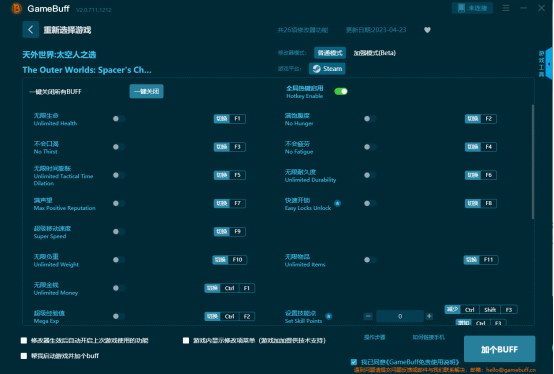Turn on the No Thirst toggle
Screen dimensions: 554x374
click(x=119, y=147)
